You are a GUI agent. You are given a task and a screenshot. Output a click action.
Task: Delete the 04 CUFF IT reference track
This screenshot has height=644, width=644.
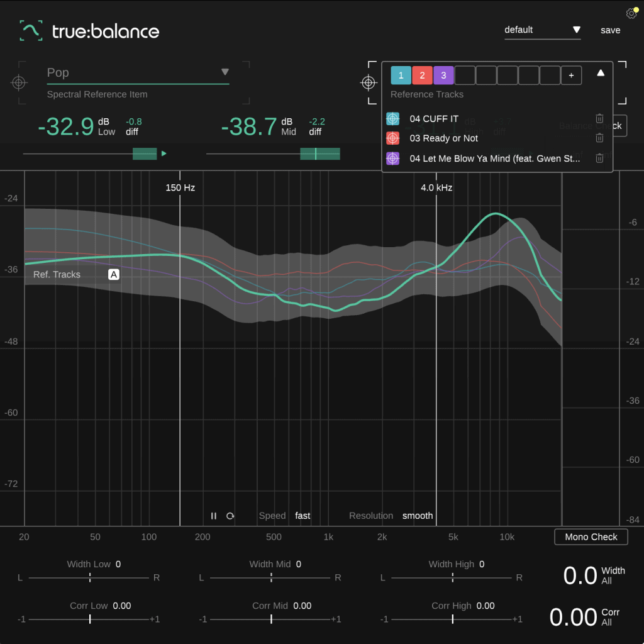tap(599, 118)
